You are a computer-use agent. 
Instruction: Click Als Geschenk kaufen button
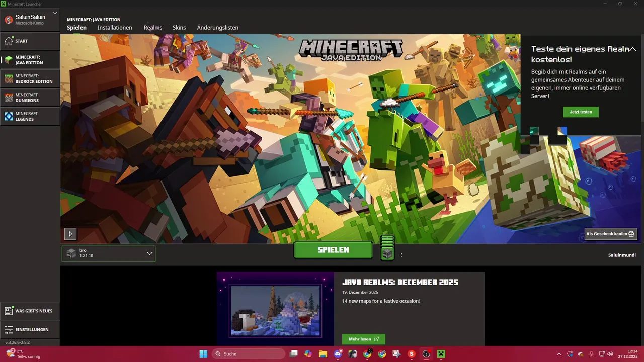tap(611, 234)
